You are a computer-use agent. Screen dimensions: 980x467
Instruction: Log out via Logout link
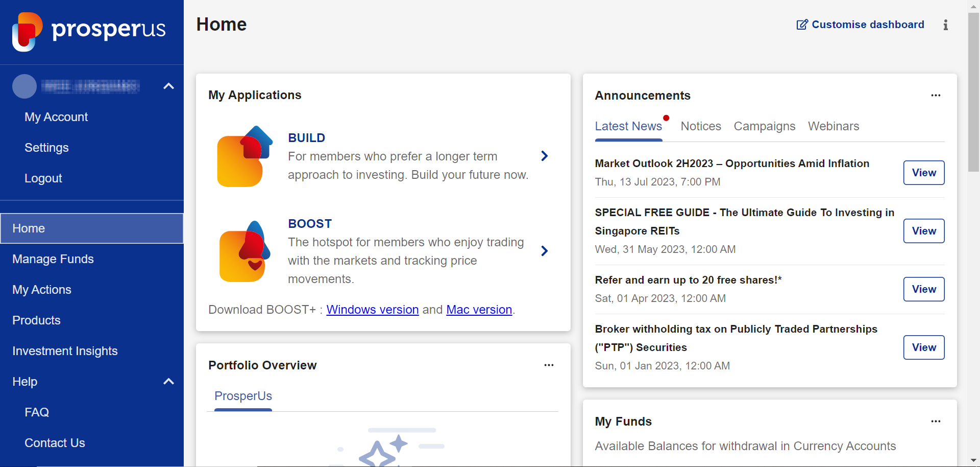coord(43,178)
